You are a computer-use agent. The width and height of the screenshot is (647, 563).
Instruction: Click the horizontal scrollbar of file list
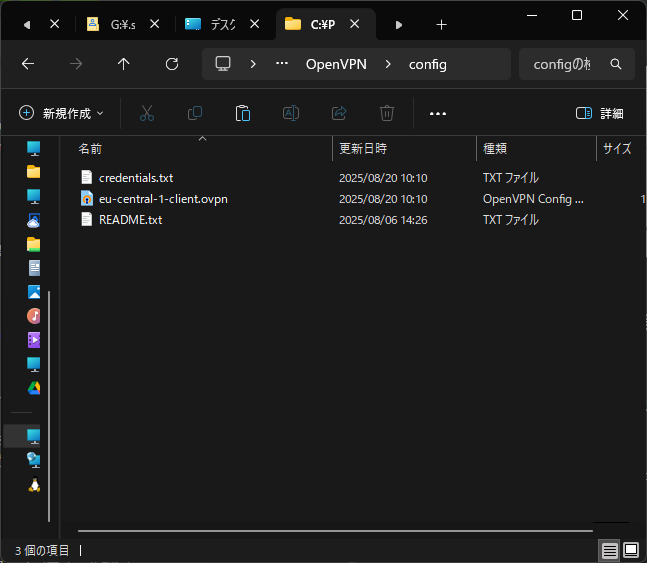(335, 531)
